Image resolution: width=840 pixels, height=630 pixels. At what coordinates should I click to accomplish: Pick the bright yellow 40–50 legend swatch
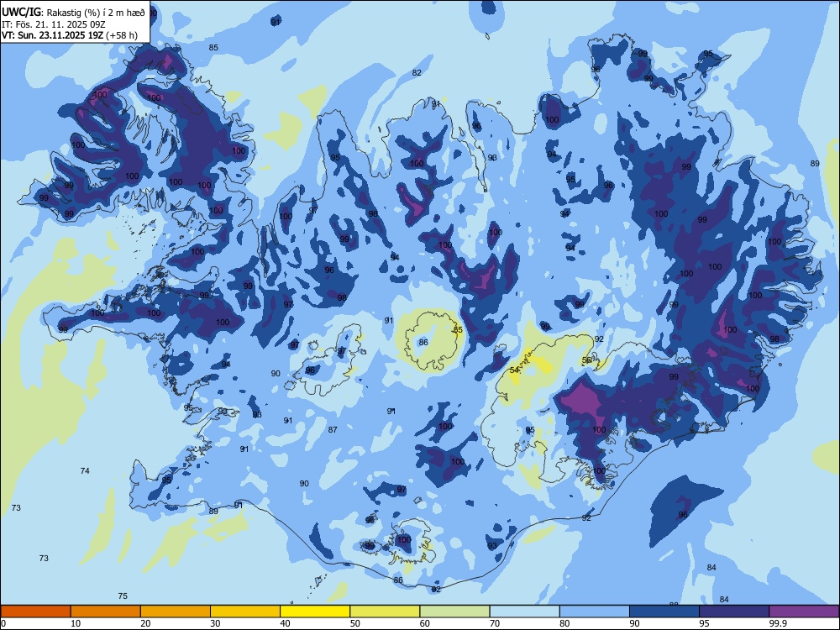click(x=315, y=612)
